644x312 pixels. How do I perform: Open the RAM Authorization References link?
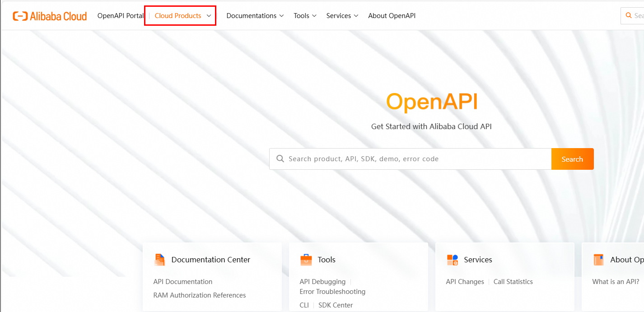tap(200, 295)
